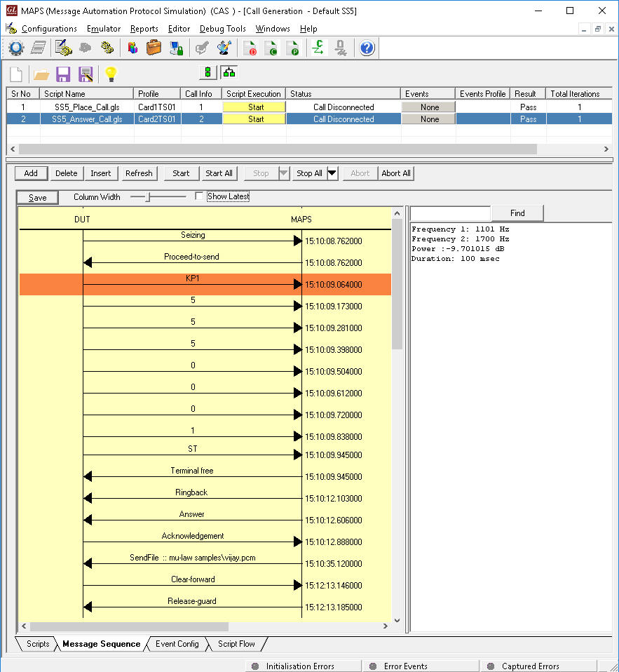This screenshot has width=619, height=672.
Task: Click the colorful books toolbar icon
Action: click(x=132, y=48)
